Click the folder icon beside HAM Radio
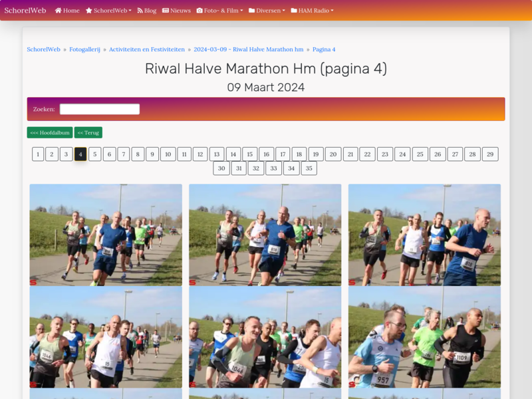 click(294, 11)
